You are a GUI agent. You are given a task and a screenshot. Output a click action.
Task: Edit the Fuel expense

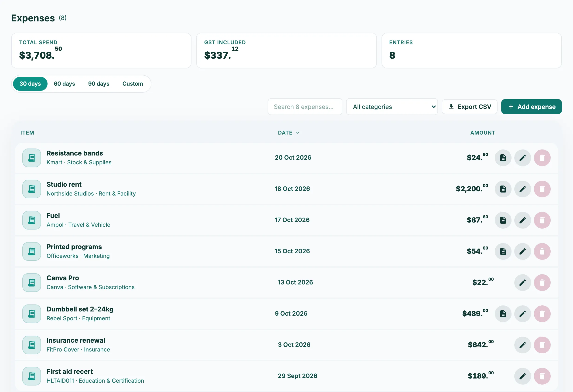click(x=522, y=220)
